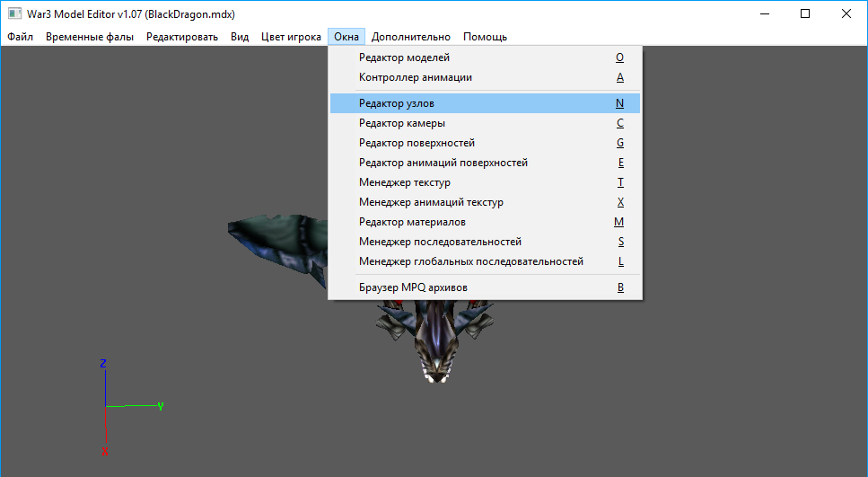Maximize the War3 Model Editor window
Image resolution: width=868 pixels, height=477 pixels.
(805, 13)
